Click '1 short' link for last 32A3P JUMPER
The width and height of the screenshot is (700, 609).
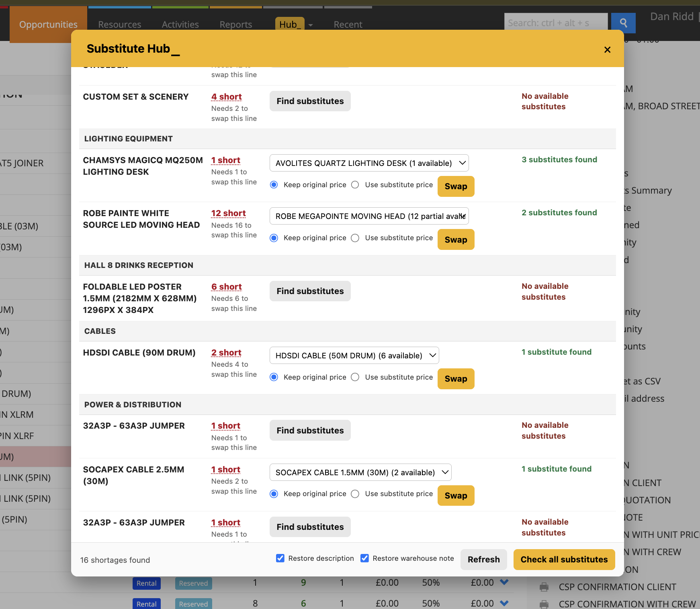tap(226, 523)
